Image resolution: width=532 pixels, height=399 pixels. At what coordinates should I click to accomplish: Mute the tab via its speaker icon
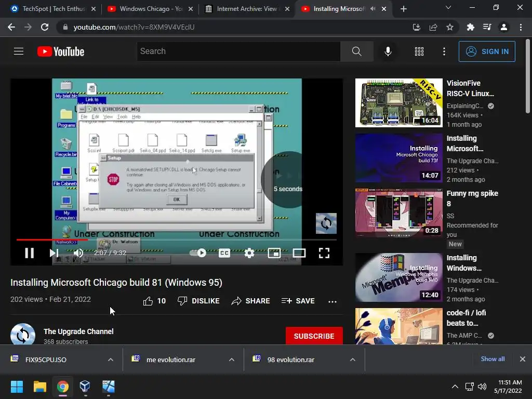(x=373, y=9)
